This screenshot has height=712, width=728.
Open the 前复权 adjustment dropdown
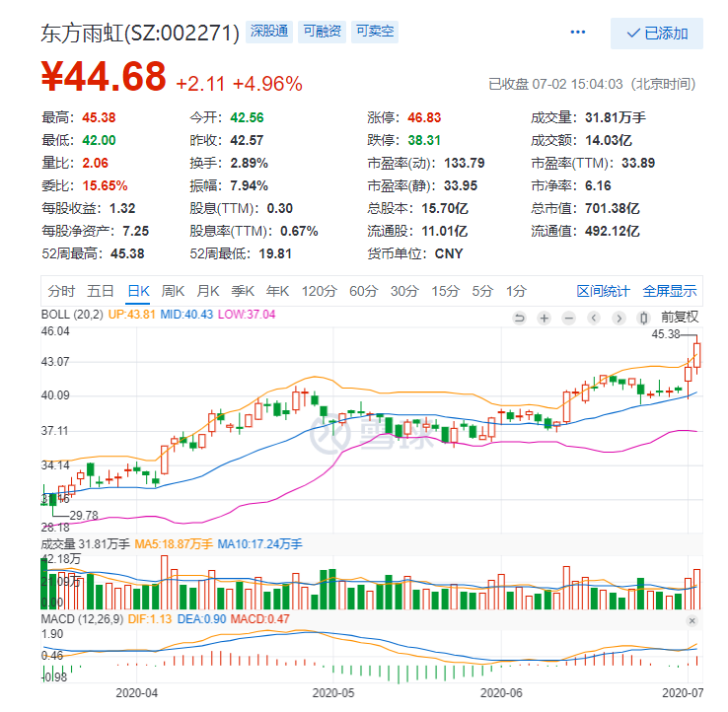(680, 317)
